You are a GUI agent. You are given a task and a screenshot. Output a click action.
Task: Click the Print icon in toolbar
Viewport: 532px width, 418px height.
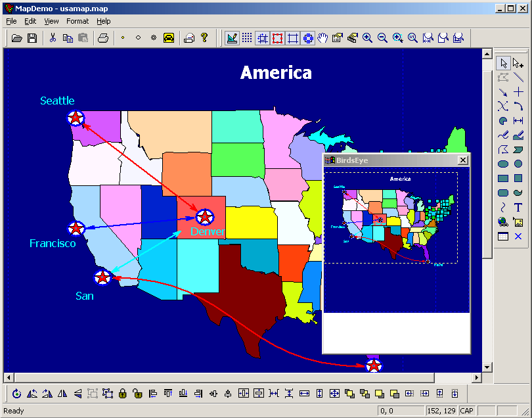(103, 38)
